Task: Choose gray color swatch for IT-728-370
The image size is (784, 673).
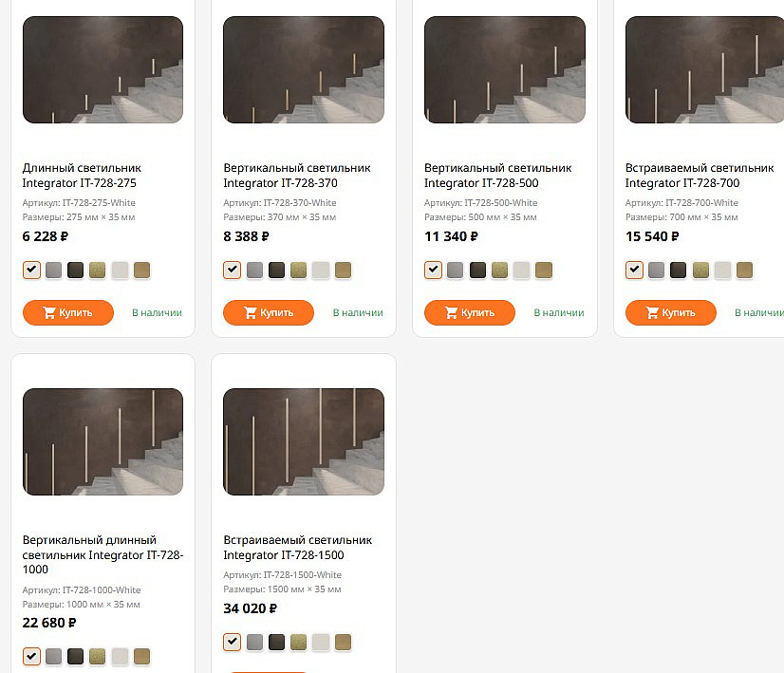Action: tap(254, 271)
